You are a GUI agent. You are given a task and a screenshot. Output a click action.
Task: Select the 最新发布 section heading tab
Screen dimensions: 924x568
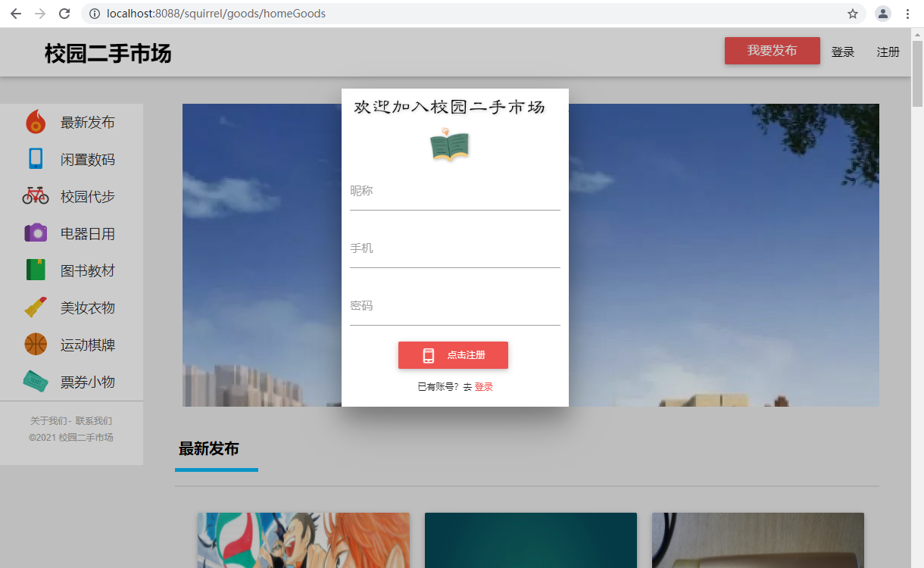pos(209,448)
